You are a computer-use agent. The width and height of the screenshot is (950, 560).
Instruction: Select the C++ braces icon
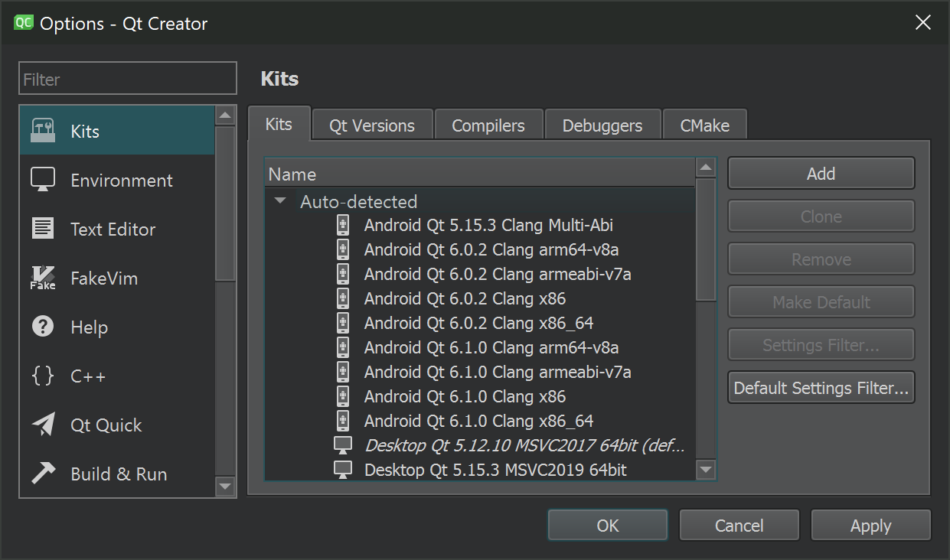click(43, 376)
